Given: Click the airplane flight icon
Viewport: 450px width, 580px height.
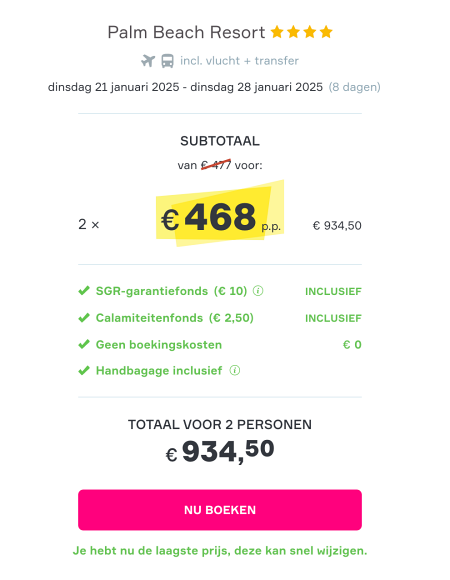Looking at the screenshot, I should pos(148,61).
